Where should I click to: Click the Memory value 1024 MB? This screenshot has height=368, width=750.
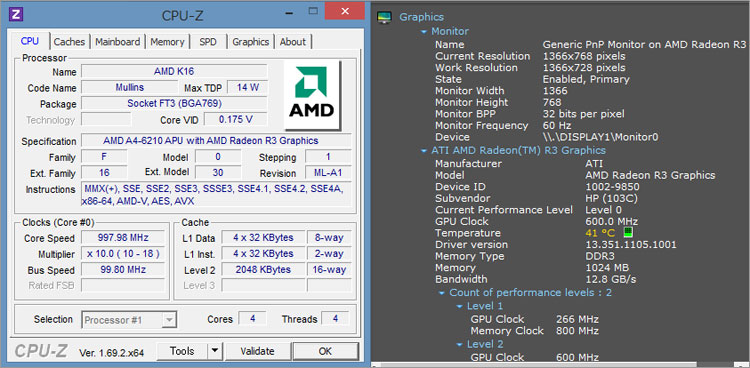pyautogui.click(x=607, y=268)
